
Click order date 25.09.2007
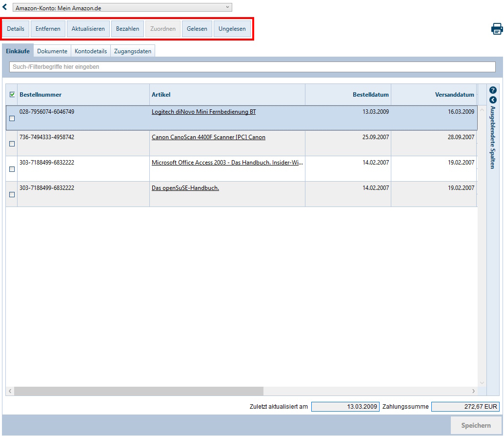(x=375, y=137)
